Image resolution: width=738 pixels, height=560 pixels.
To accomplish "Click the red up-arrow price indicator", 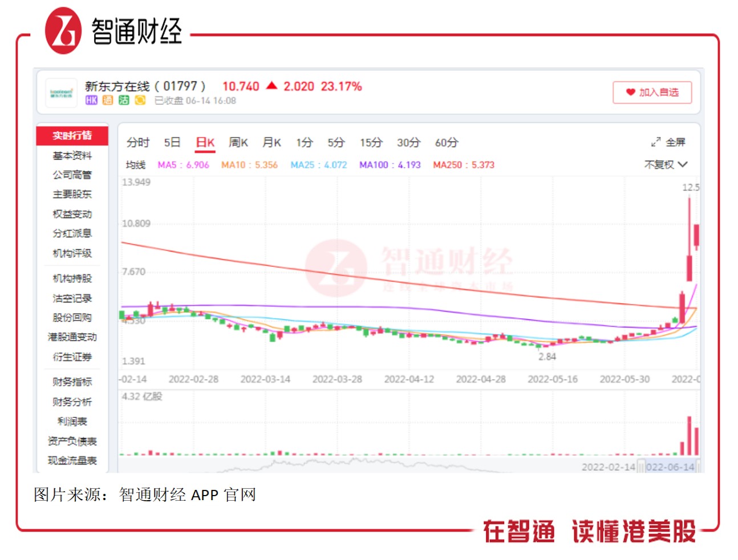I will pos(271,86).
